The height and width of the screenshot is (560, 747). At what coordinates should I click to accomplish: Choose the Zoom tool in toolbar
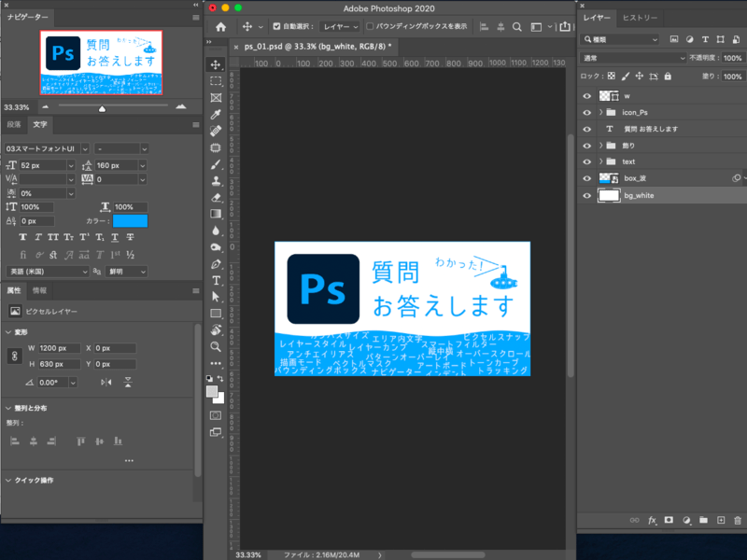click(x=216, y=346)
